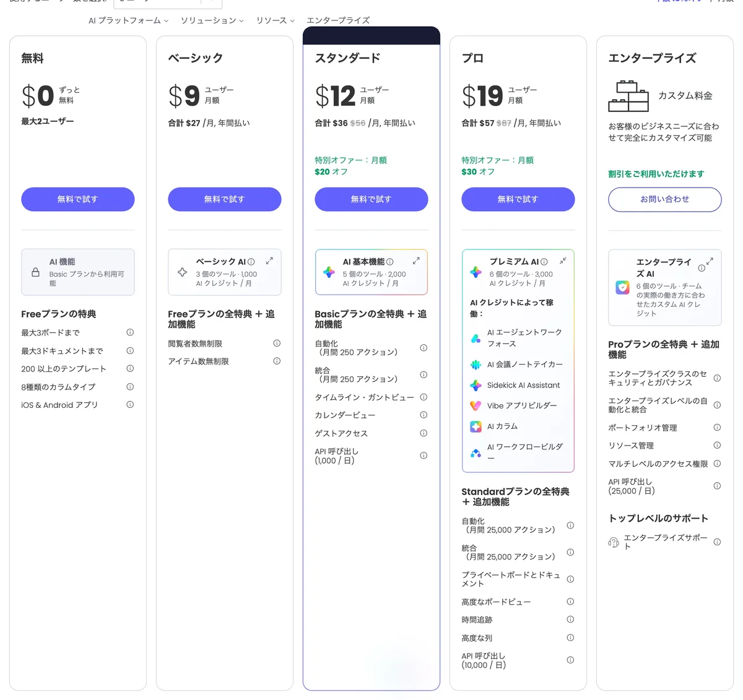Click the カスタム料金 building blocks icon
Image resolution: width=743 pixels, height=700 pixels.
pyautogui.click(x=628, y=96)
